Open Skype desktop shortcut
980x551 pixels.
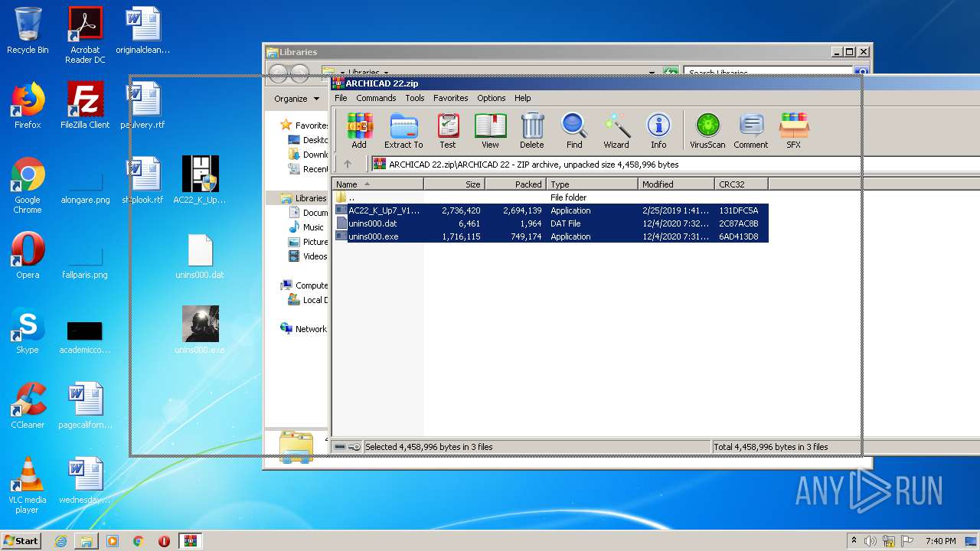pos(28,331)
